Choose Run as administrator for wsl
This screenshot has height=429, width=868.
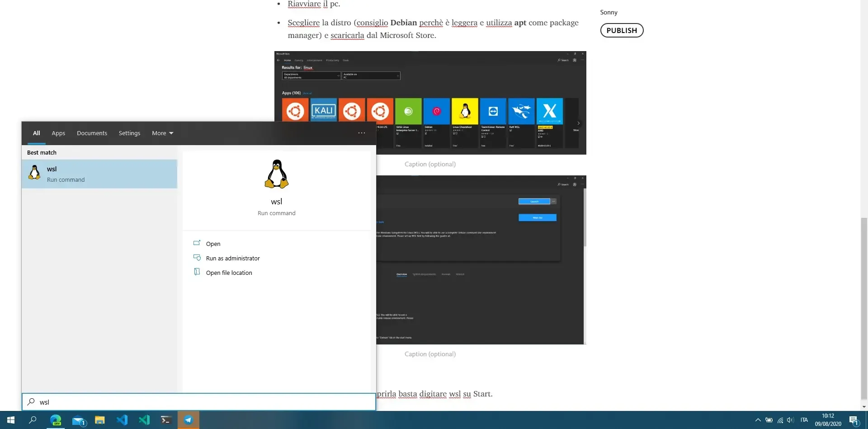233,258
